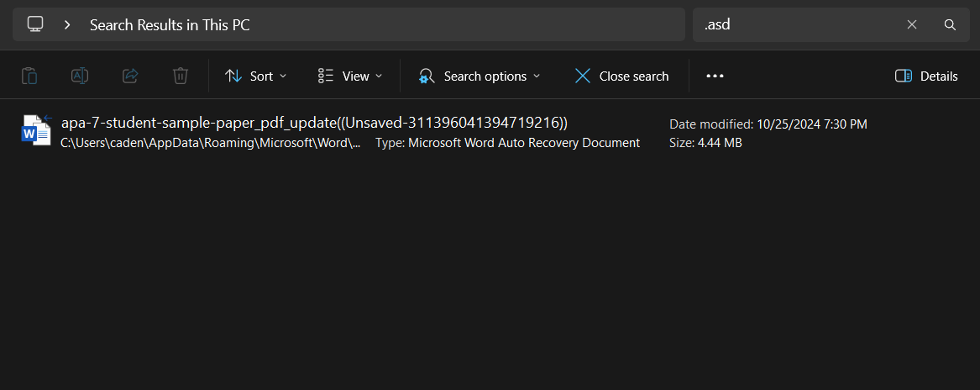Screen dimensions: 980x390
Task: Open the View layout dropdown
Action: 350,76
